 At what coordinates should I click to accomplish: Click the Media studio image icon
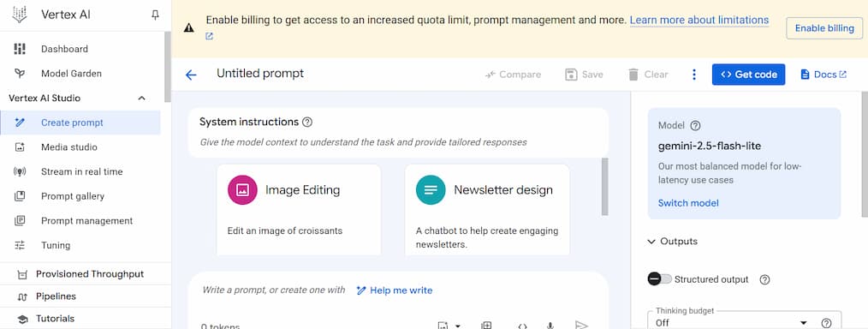(x=20, y=147)
